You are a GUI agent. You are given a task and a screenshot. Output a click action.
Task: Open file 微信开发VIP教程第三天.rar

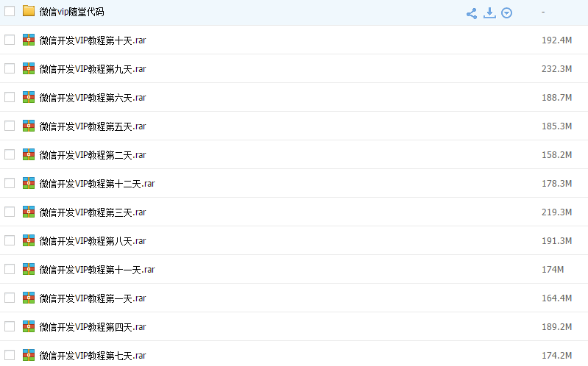(x=93, y=212)
